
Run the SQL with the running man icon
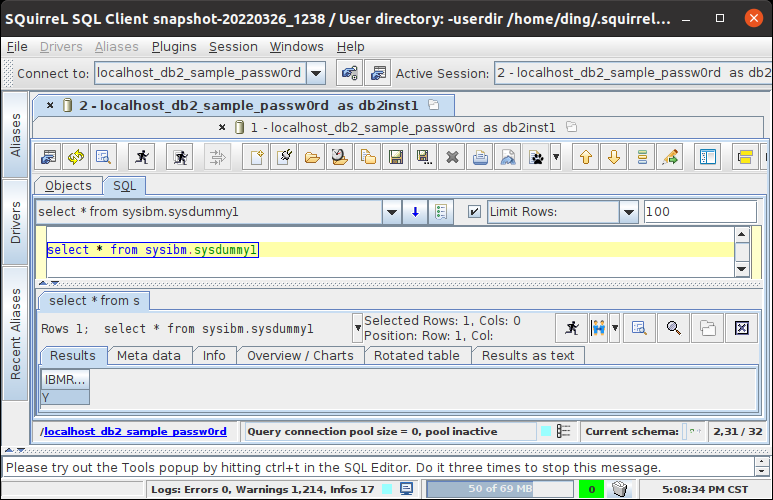(x=142, y=157)
